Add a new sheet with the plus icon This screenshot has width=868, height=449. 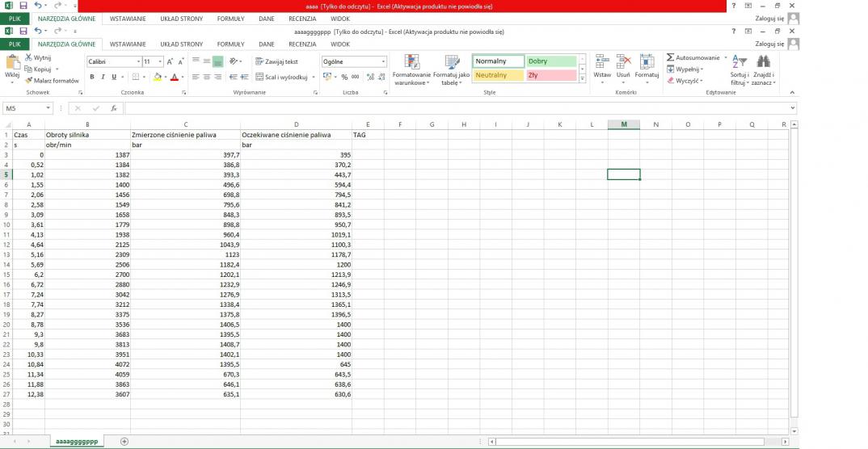point(124,441)
